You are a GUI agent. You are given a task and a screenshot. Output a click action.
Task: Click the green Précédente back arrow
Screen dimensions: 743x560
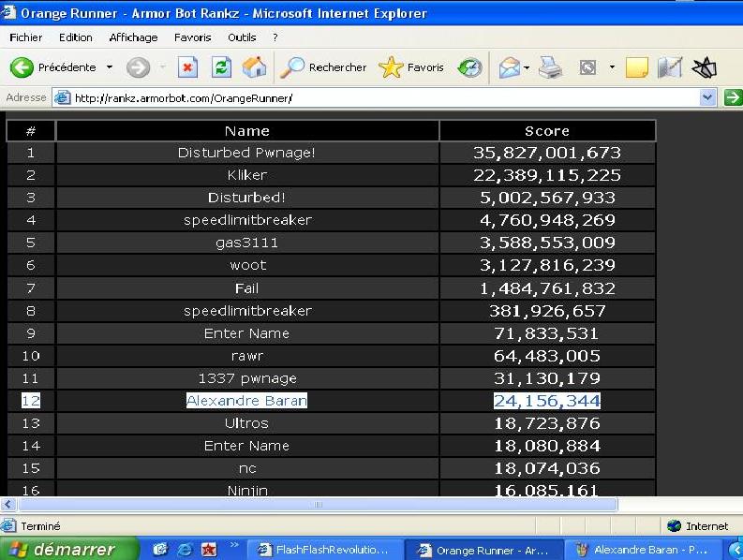coord(22,67)
